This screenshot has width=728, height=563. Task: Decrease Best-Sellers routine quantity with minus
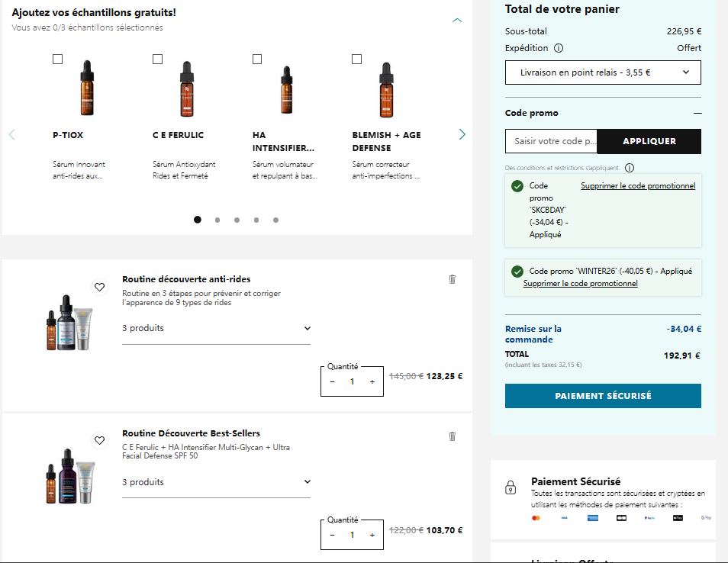(x=332, y=535)
